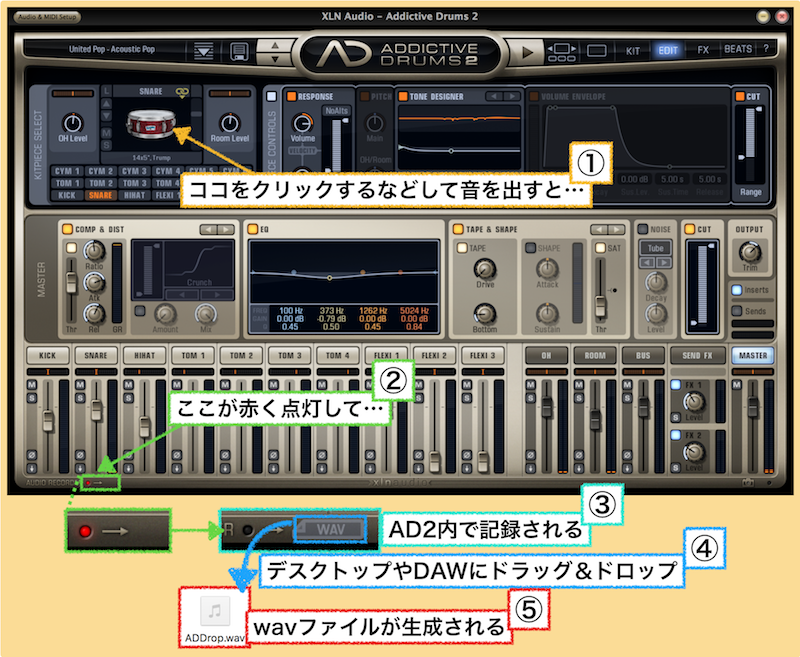Toggle the COMP & DIST section
The width and height of the screenshot is (800, 657).
(67, 229)
